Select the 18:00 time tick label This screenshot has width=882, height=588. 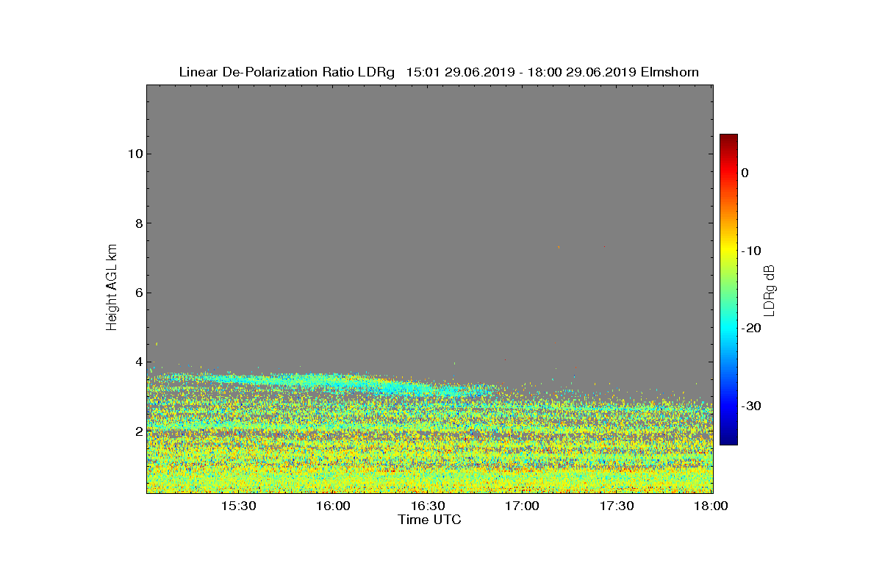pyautogui.click(x=711, y=506)
